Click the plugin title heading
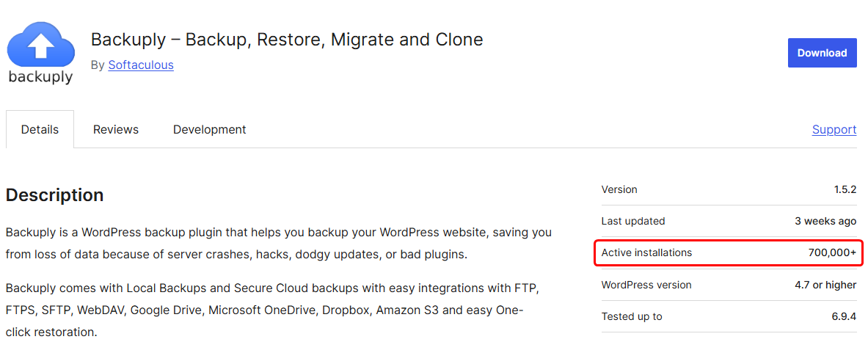This screenshot has height=342, width=868. coord(286,40)
